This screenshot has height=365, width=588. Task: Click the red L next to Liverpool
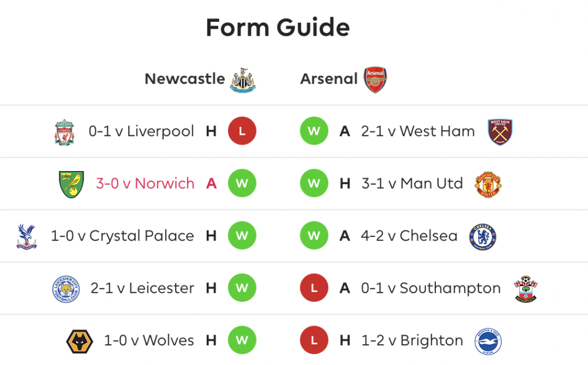242,131
